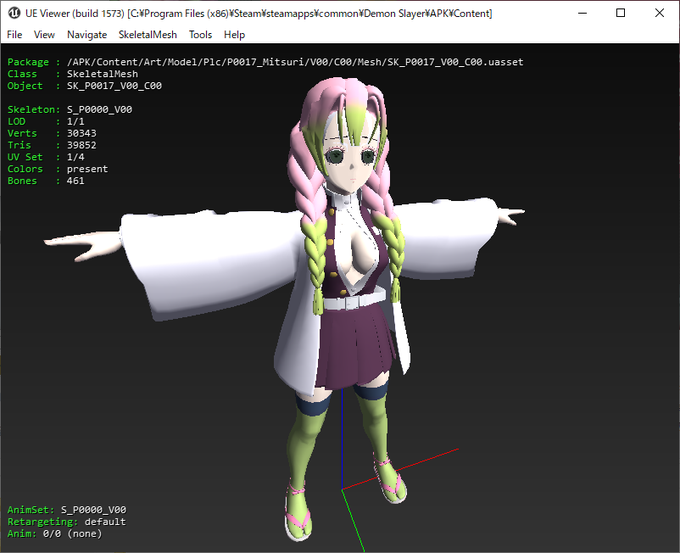This screenshot has width=680, height=553.
Task: Click the Colors value present
Action: pyautogui.click(x=87, y=169)
